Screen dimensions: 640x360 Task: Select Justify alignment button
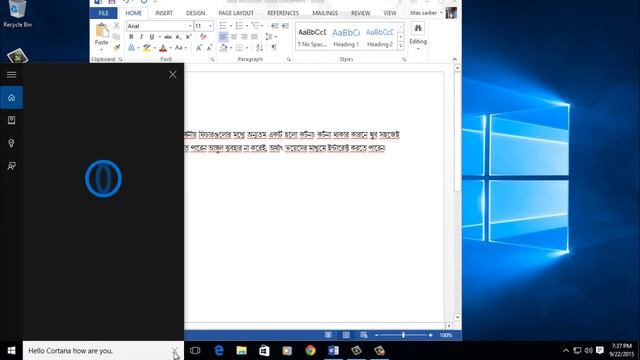click(254, 37)
